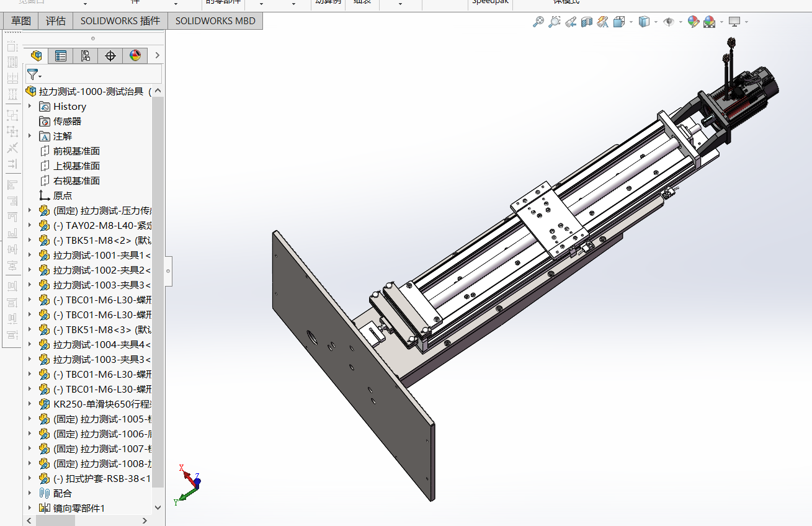Open the Display Style dropdown arrow
Image resolution: width=812 pixels, height=526 pixels.
[656, 22]
